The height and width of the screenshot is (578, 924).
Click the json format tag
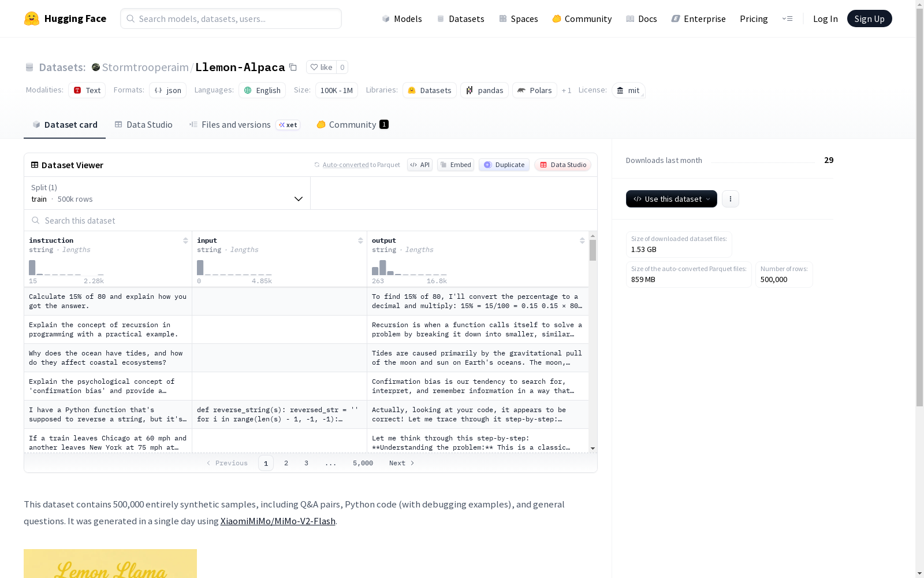click(168, 90)
